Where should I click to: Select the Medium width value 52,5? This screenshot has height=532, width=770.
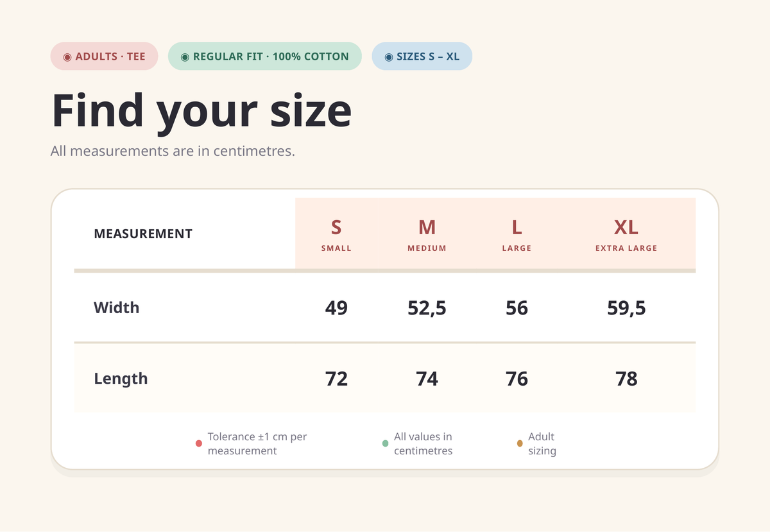pos(427,308)
